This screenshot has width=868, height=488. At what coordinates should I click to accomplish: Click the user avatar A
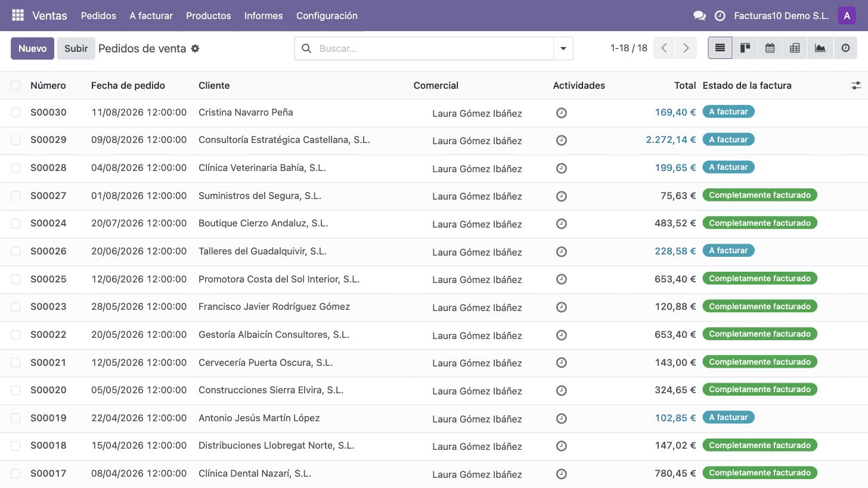coord(847,15)
